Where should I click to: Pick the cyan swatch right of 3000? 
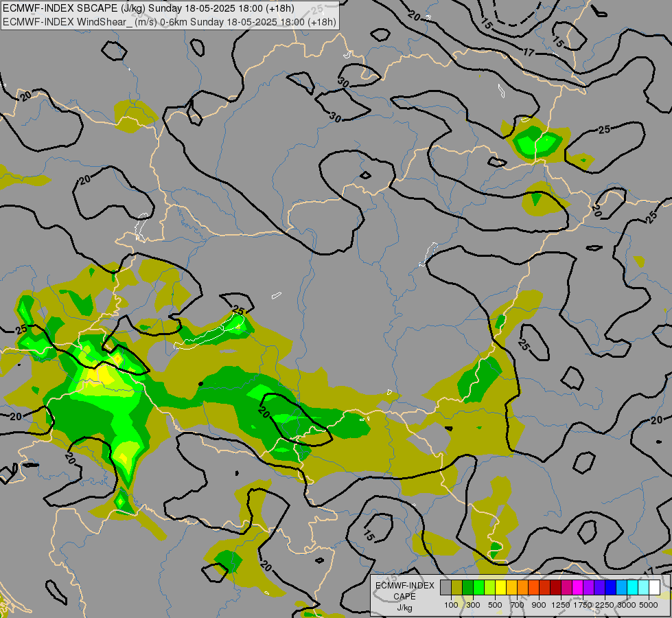633,587
